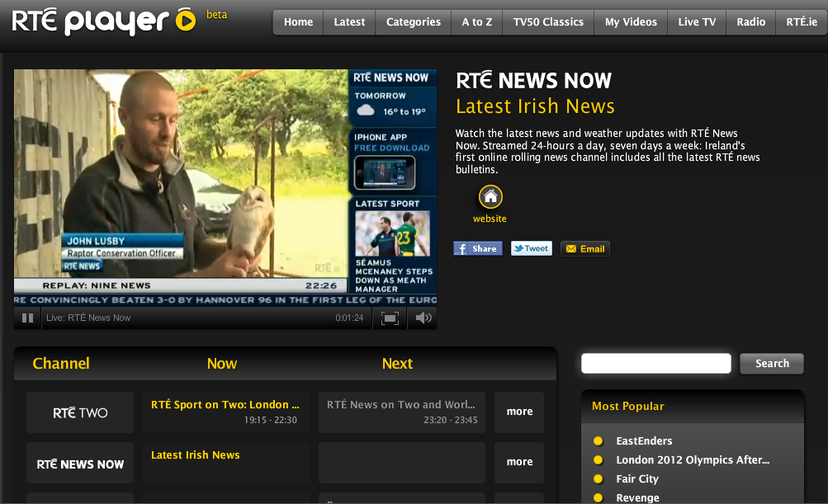Mute the video player volume
Screen dimensions: 828x504
(423, 318)
